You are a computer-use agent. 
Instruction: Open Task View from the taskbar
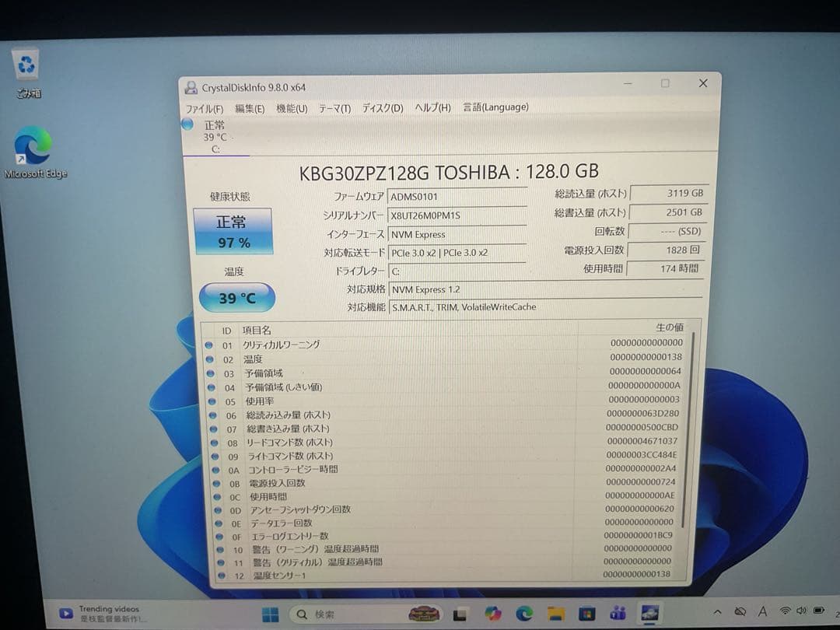pyautogui.click(x=460, y=614)
